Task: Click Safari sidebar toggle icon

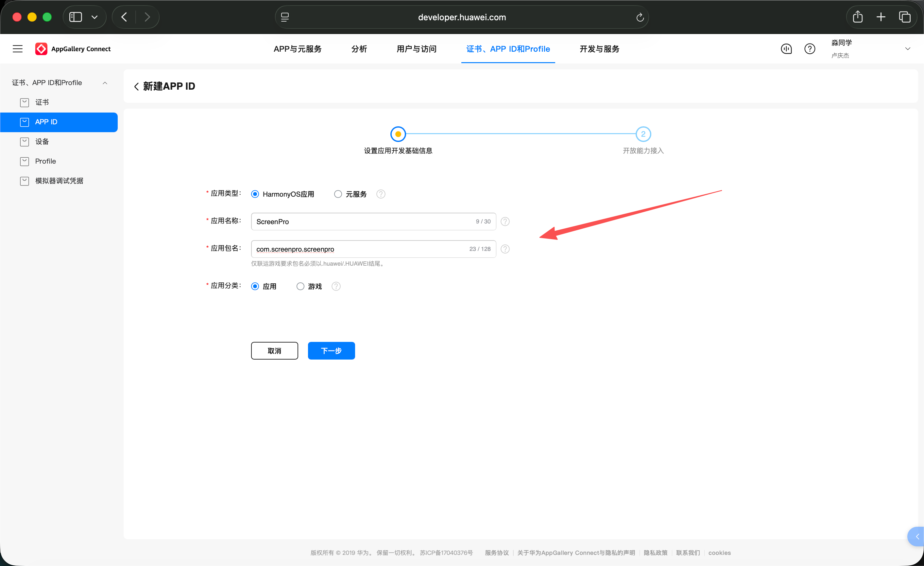Action: (76, 17)
